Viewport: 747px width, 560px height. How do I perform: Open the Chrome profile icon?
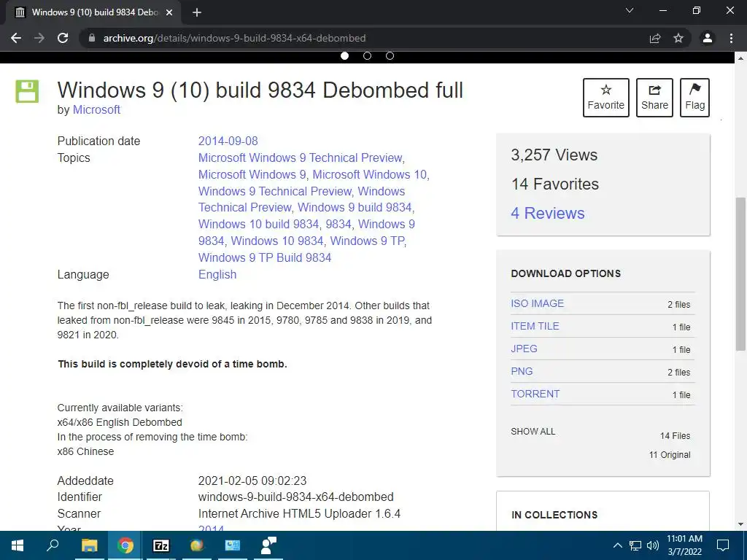pos(708,38)
